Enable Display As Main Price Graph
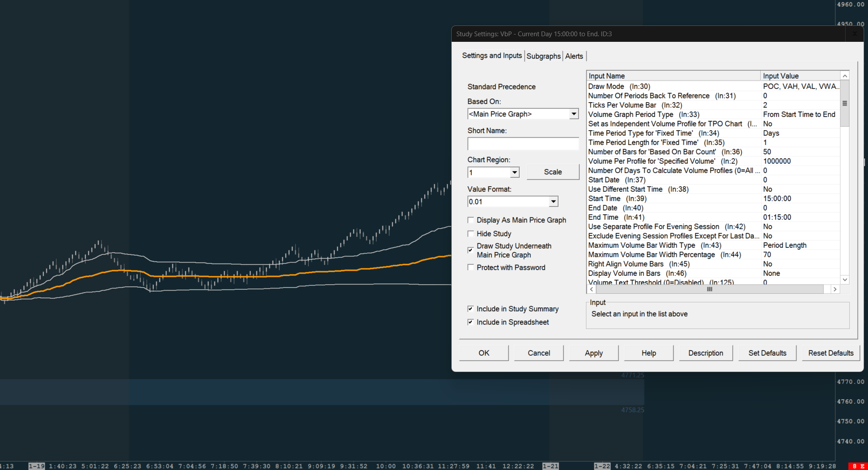This screenshot has height=470, width=868. (471, 220)
